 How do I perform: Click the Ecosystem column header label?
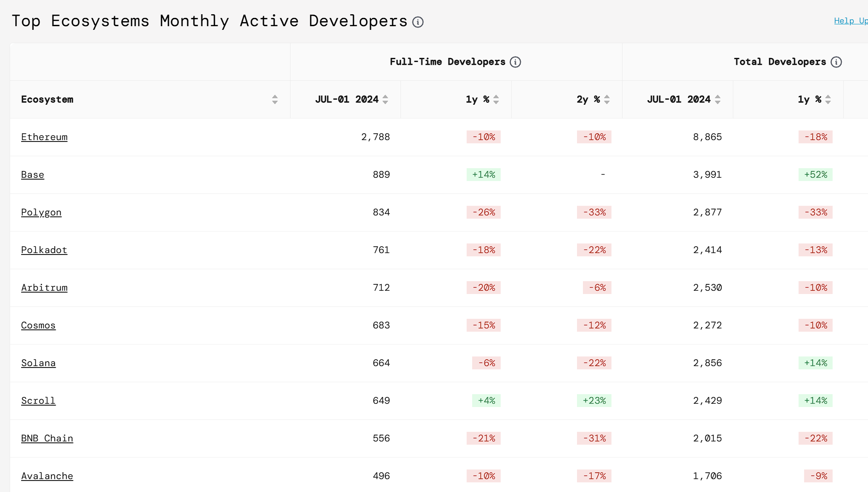click(47, 100)
